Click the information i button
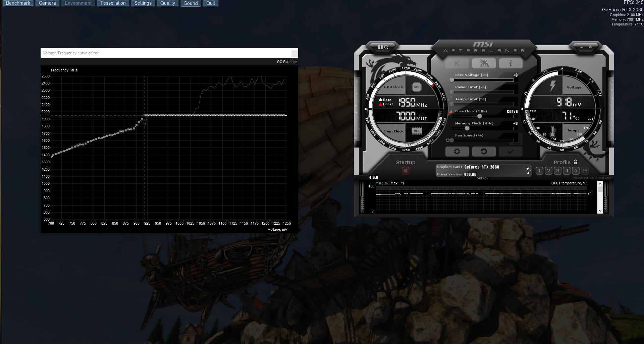The width and height of the screenshot is (644, 344). pos(511,63)
